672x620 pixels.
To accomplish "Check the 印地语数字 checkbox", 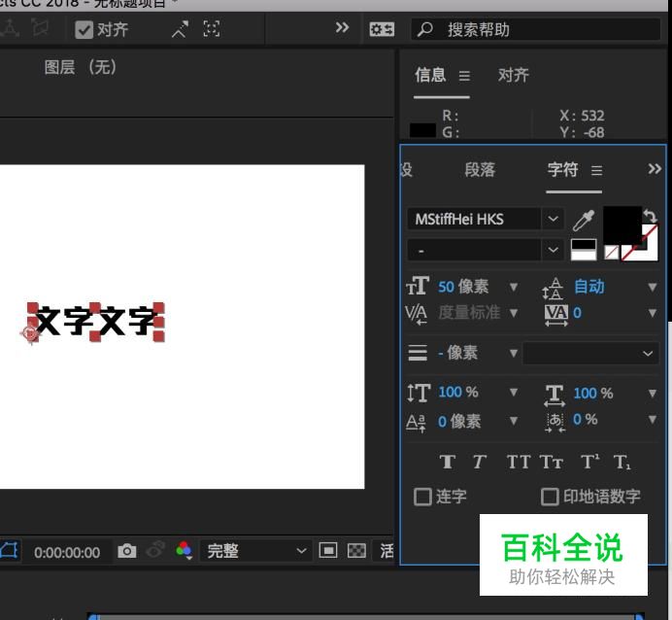I will (550, 497).
